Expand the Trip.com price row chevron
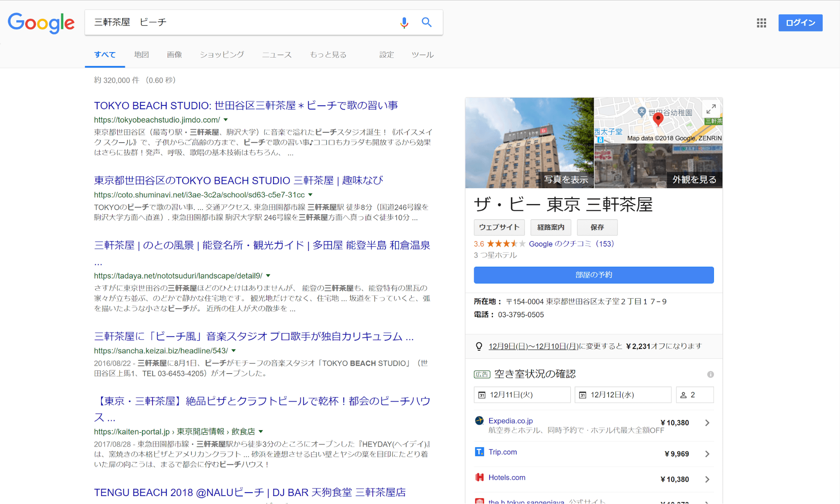 click(x=707, y=454)
